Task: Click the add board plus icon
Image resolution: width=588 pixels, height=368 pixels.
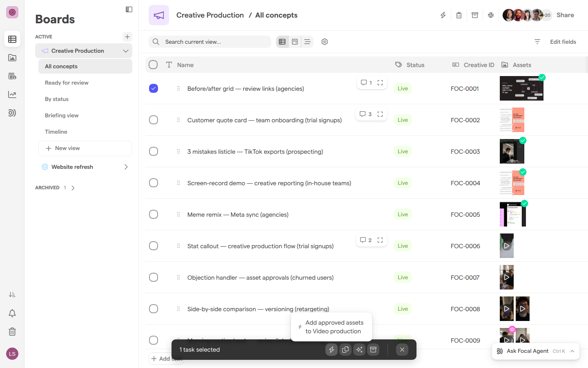Action: (x=127, y=37)
